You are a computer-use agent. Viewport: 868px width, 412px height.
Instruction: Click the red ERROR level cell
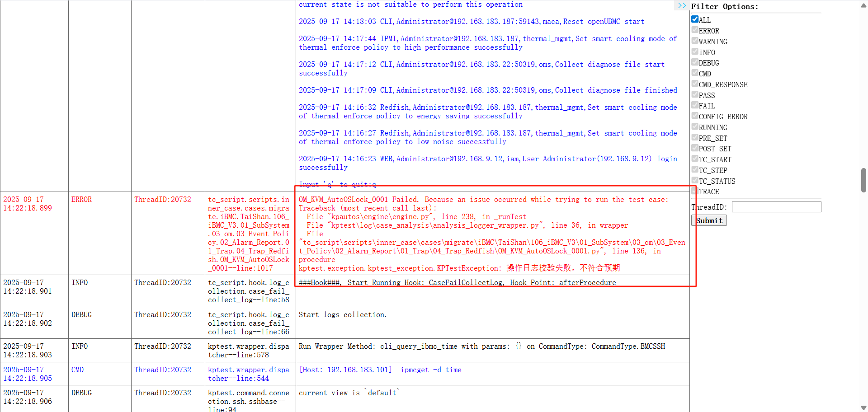point(81,200)
